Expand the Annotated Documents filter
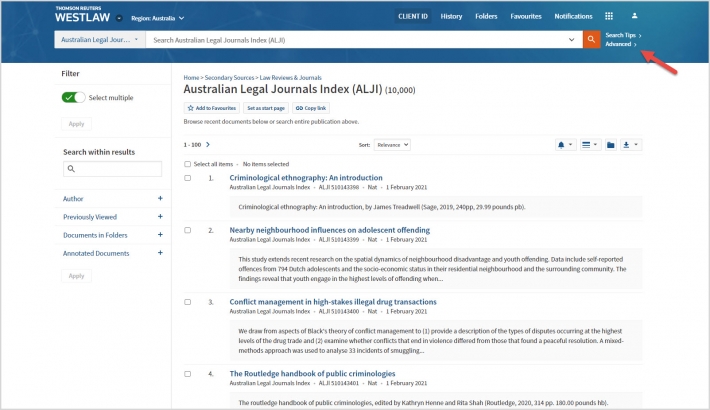Image resolution: width=710 pixels, height=410 pixels. (160, 253)
